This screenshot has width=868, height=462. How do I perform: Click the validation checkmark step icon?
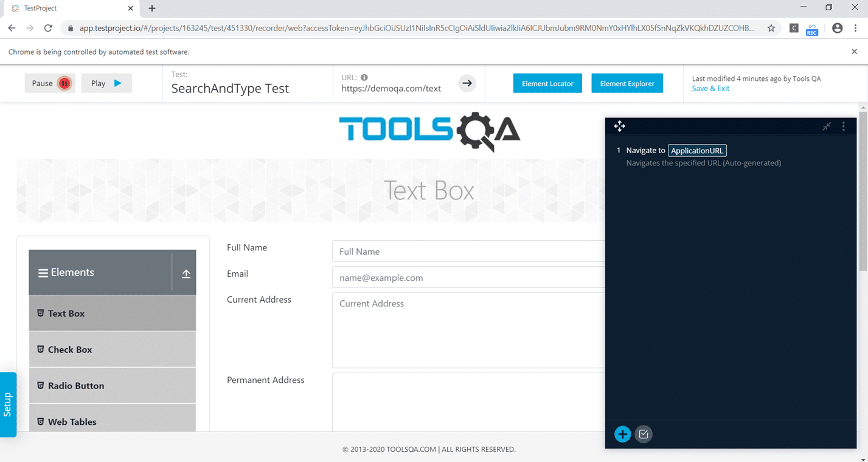pos(644,434)
